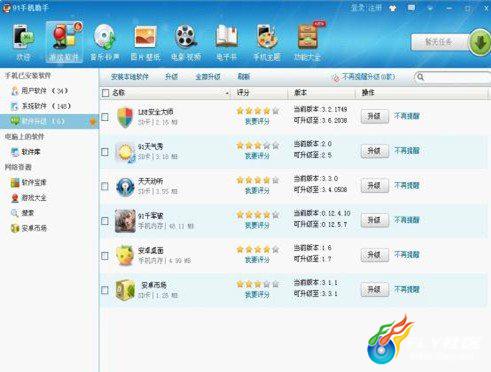The height and width of the screenshot is (372, 491).
Task: Check the 安卓桌面 row checkbox
Action: pos(105,256)
